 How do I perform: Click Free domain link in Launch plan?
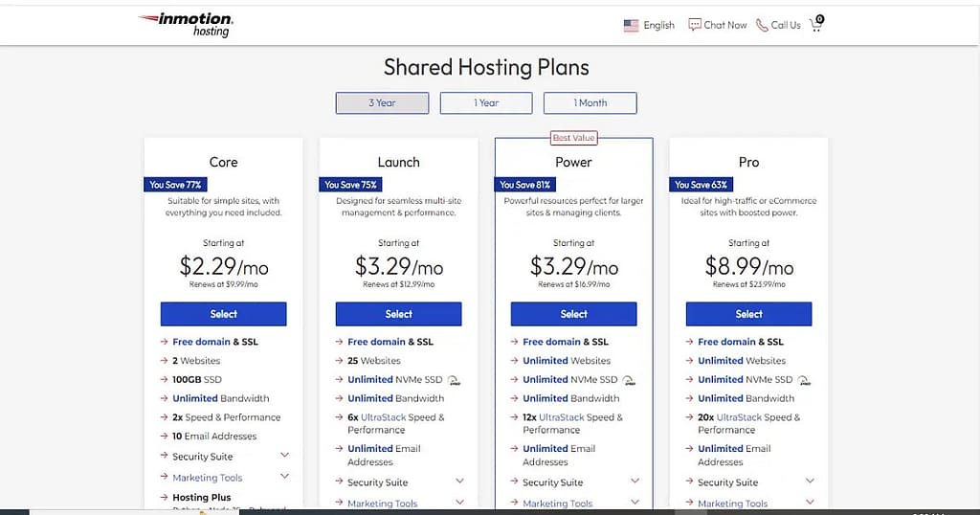376,342
